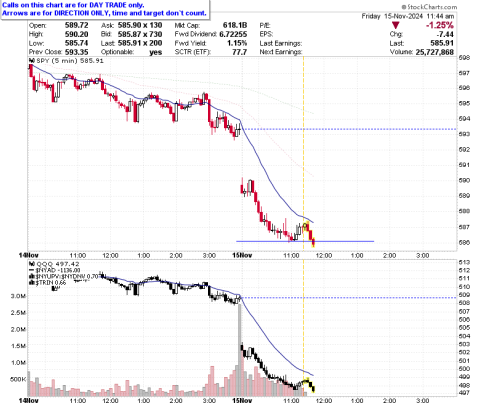Click the line icon beside $NYAD

[x=32, y=270]
